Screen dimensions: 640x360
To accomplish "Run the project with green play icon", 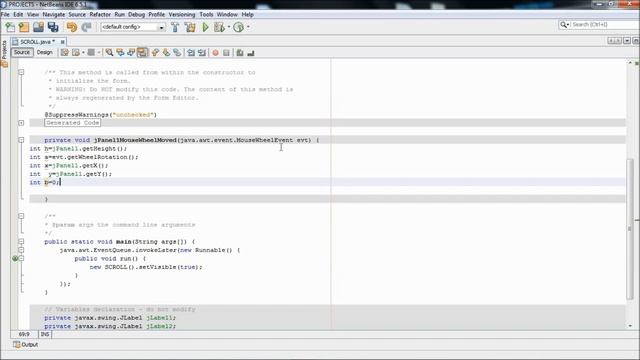I will pyautogui.click(x=205, y=27).
